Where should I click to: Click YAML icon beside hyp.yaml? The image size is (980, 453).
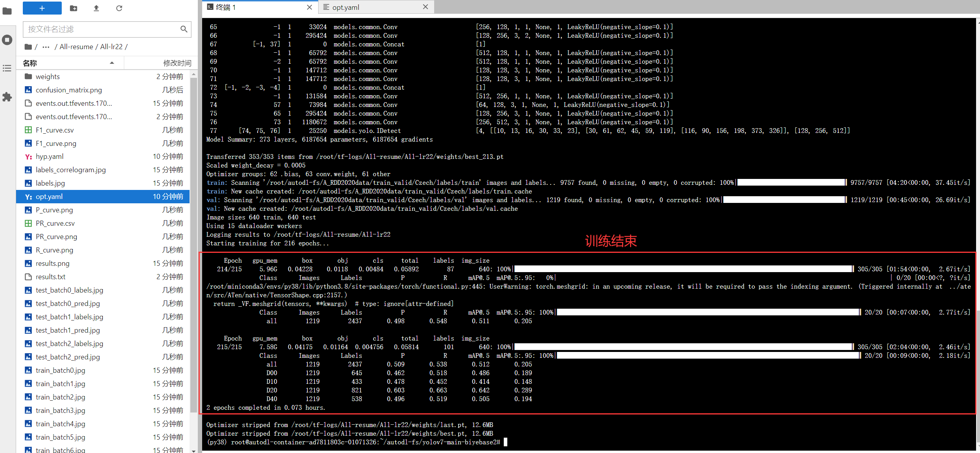(28, 157)
